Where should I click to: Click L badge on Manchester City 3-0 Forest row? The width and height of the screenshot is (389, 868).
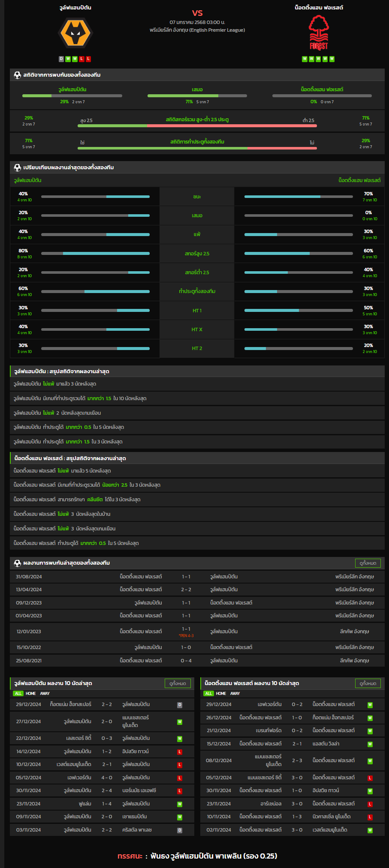coord(370,778)
